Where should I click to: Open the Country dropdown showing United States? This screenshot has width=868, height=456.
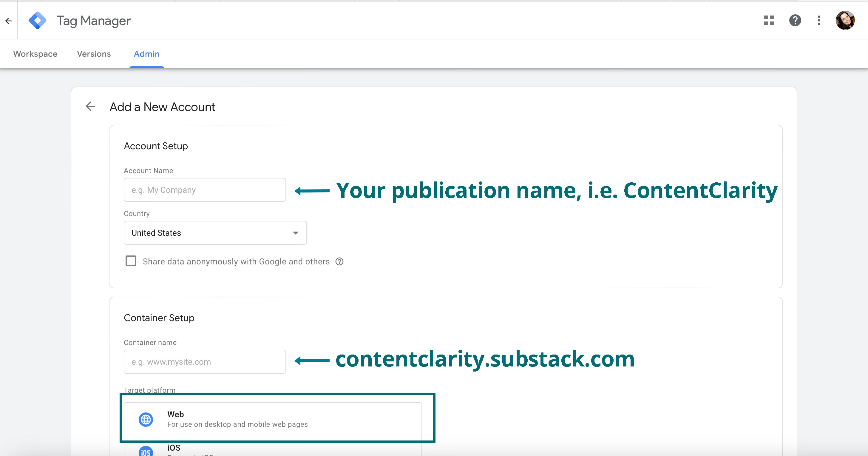point(215,233)
